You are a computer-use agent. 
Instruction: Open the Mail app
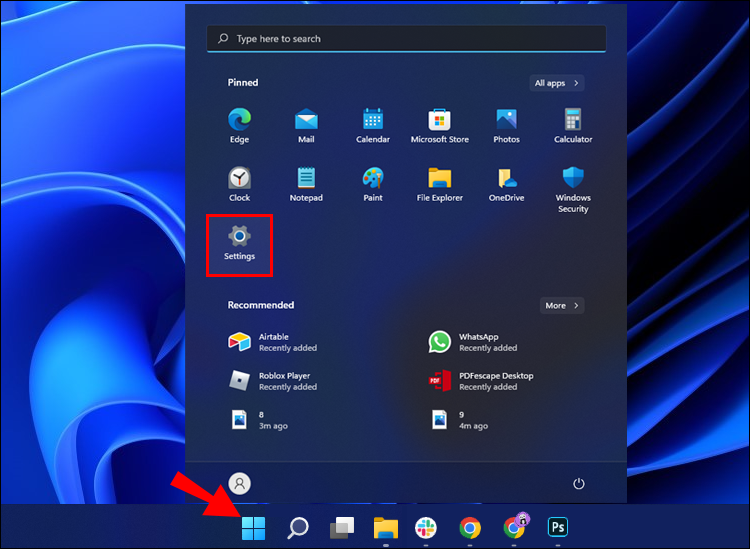306,126
